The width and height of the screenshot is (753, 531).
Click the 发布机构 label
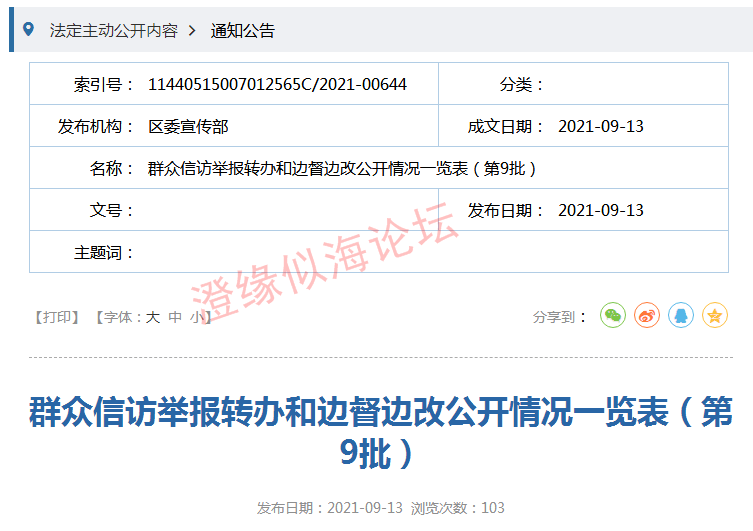click(96, 127)
